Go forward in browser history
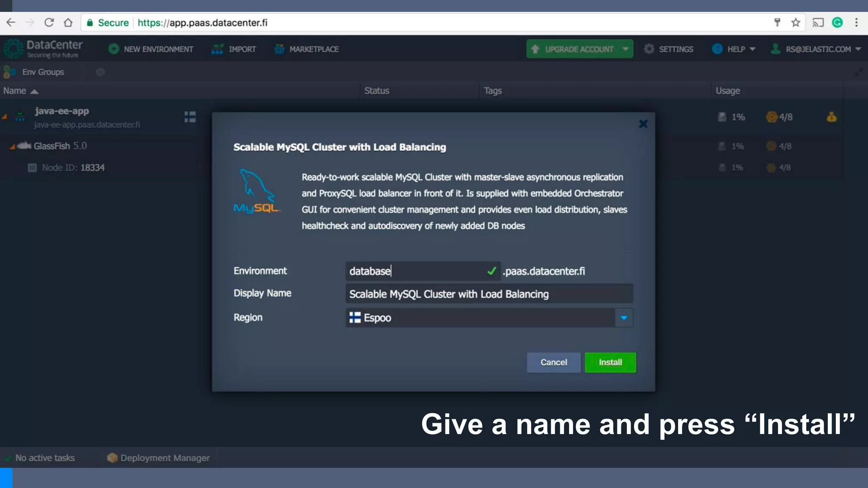The width and height of the screenshot is (868, 488). point(30,22)
